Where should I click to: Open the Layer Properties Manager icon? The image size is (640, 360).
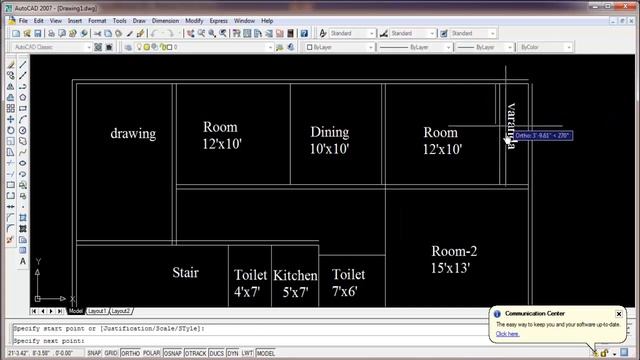[x=128, y=47]
